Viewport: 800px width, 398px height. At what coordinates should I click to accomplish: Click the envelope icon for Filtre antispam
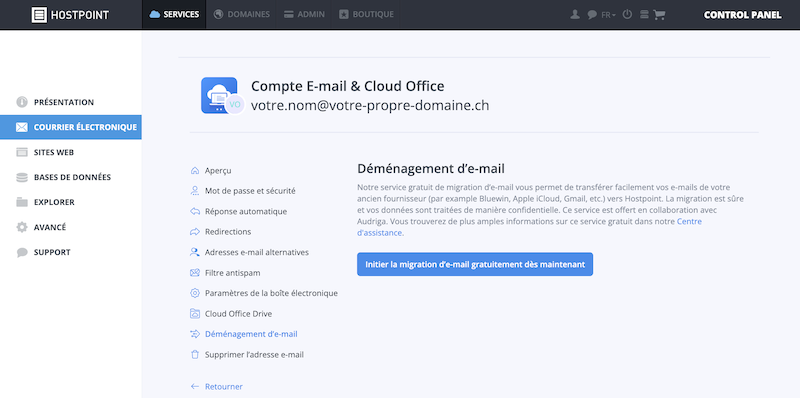(x=194, y=272)
